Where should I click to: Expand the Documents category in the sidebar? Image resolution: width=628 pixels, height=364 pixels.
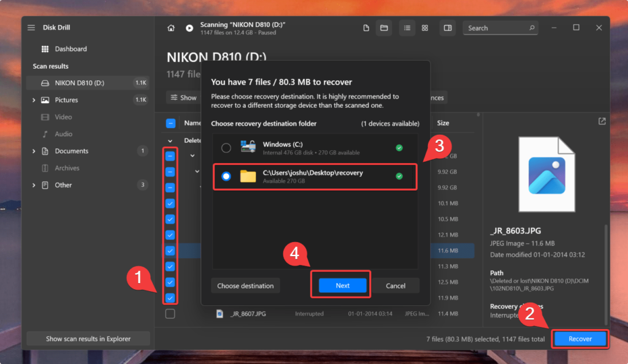(x=35, y=151)
